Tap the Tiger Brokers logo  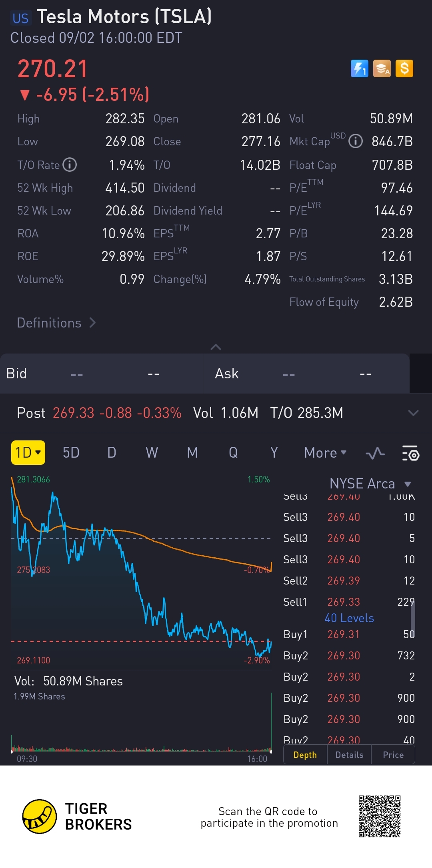click(x=39, y=817)
